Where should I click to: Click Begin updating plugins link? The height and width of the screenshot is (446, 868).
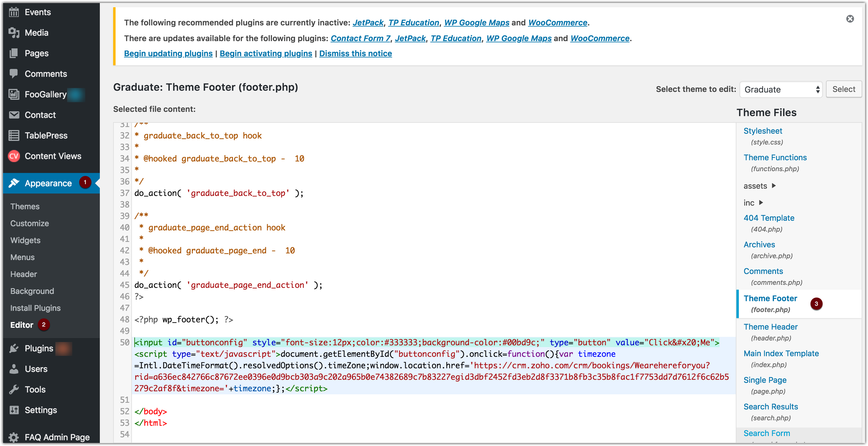pyautogui.click(x=168, y=54)
